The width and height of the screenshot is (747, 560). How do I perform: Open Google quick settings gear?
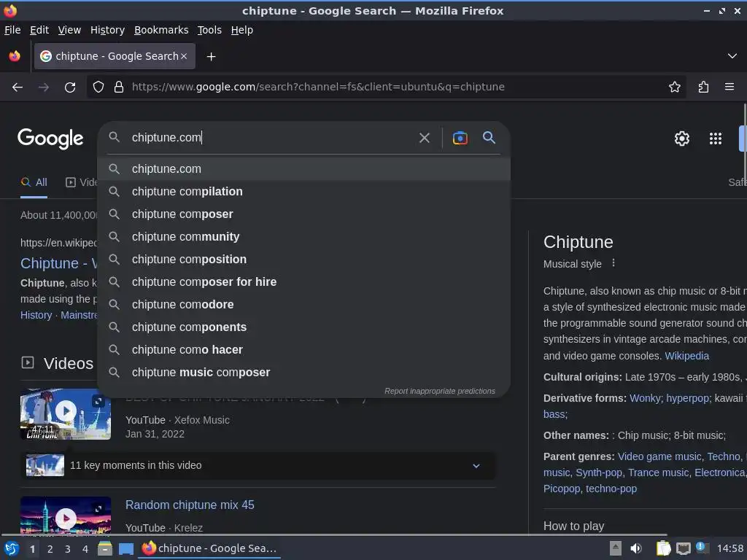[682, 139]
